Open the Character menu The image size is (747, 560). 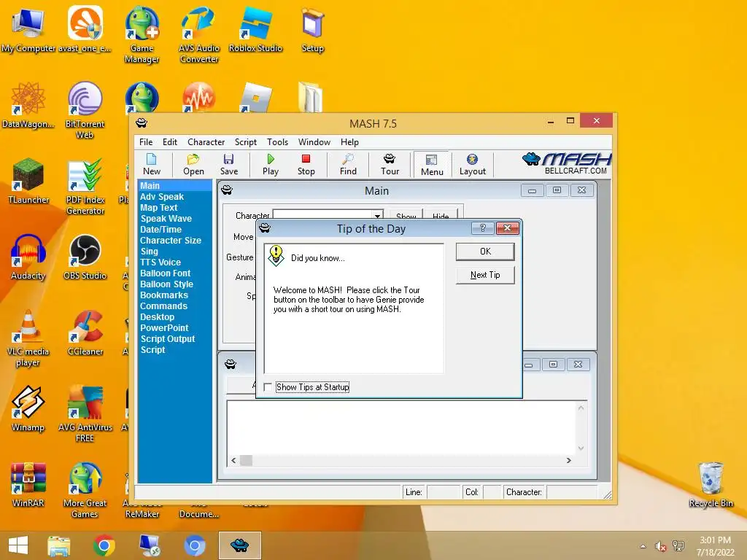206,142
